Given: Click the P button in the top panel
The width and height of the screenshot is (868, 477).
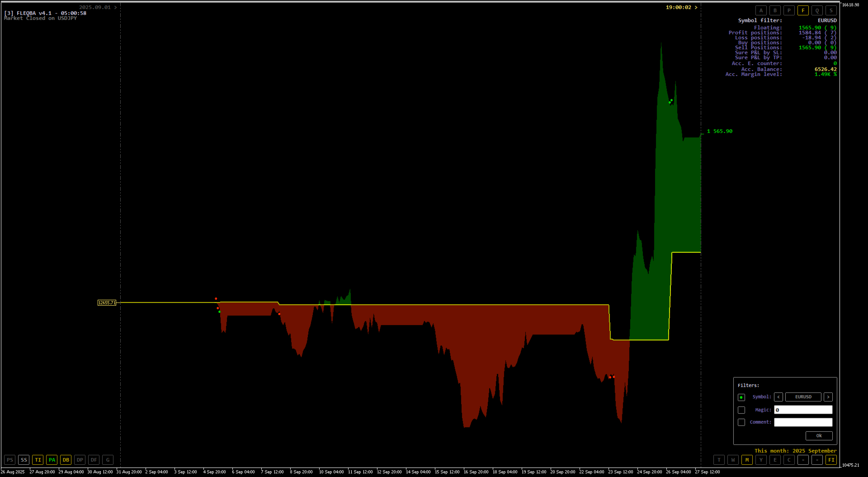Looking at the screenshot, I should click(x=789, y=10).
